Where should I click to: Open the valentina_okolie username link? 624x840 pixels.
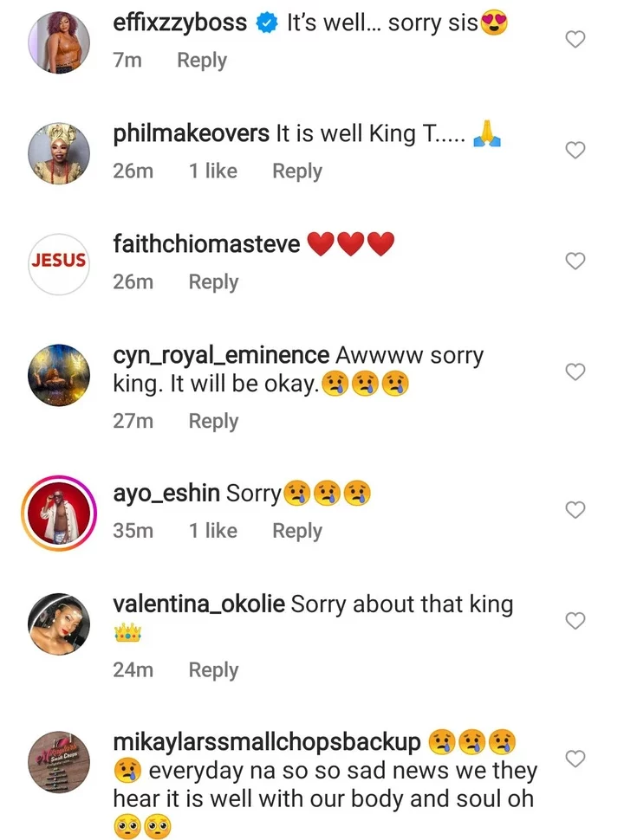coord(199,604)
